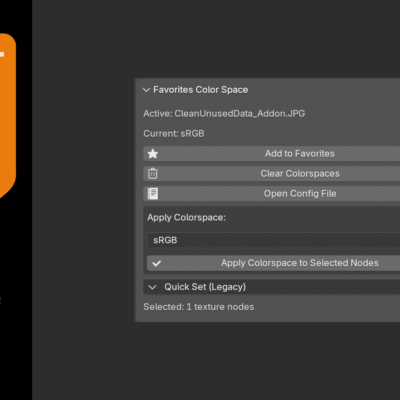400x400 pixels.
Task: Click the Active: CleanUnusedData_Addon.JPG text
Action: pyautogui.click(x=224, y=114)
